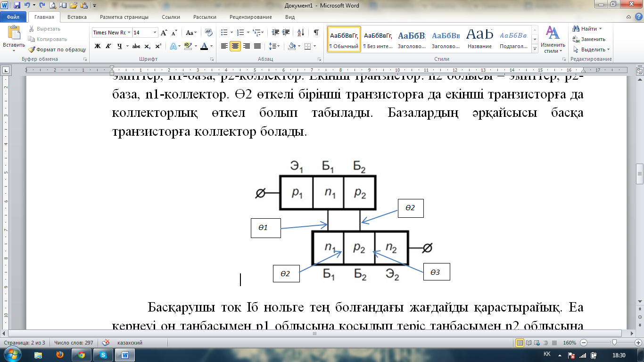Click the казахский language indicator
This screenshot has height=362, width=644.
[130, 343]
